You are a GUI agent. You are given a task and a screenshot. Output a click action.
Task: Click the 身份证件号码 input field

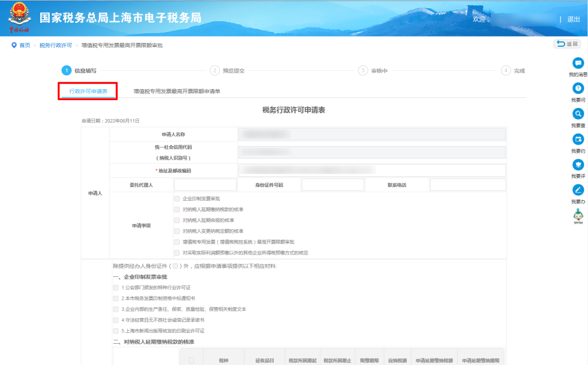click(333, 185)
